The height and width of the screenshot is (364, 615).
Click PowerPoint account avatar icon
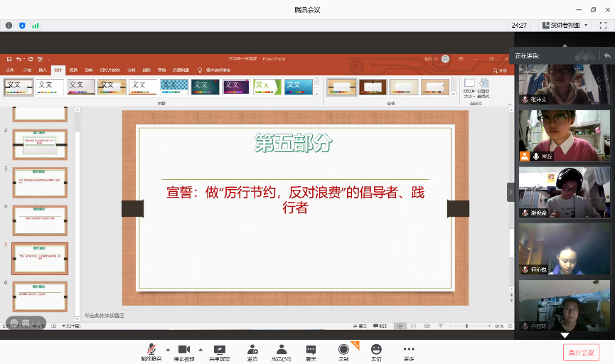coord(445,59)
